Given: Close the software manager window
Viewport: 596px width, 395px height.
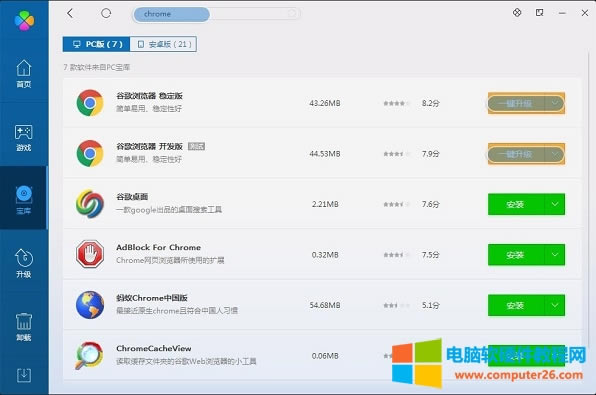Looking at the screenshot, I should pos(585,13).
